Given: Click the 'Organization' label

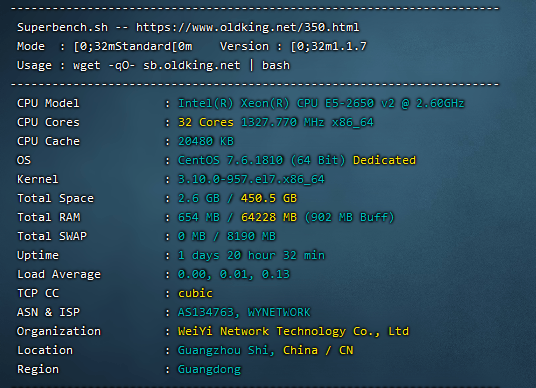Looking at the screenshot, I should 59,331.
